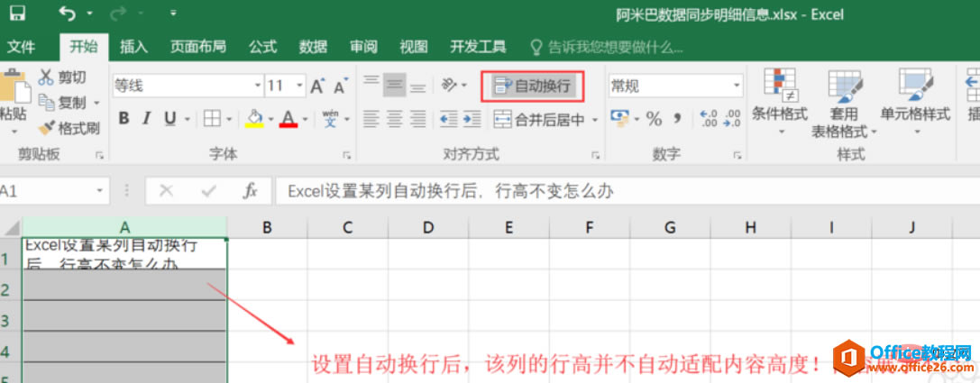Open the 字体 dialog launcher

pos(347,156)
